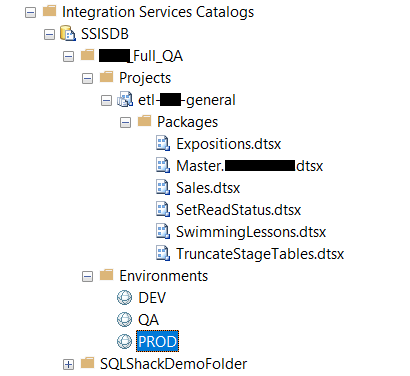Collapse the Projects folder
The height and width of the screenshot is (376, 410).
point(87,79)
